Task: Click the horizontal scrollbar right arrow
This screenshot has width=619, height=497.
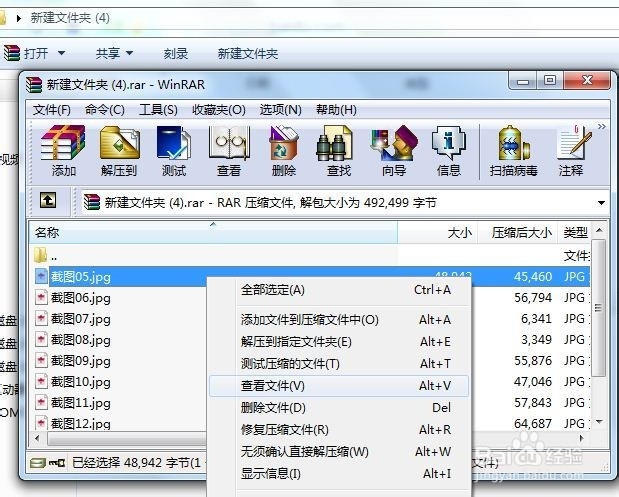Action: (581, 438)
